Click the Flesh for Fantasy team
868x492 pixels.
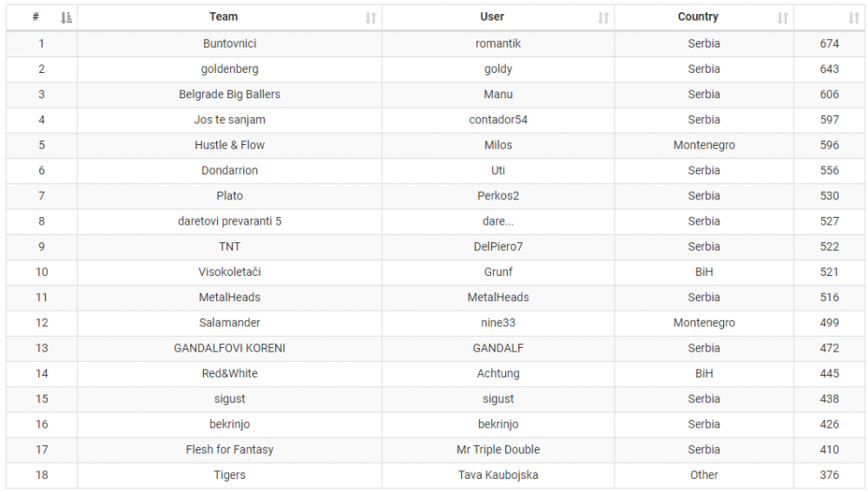pyautogui.click(x=230, y=449)
